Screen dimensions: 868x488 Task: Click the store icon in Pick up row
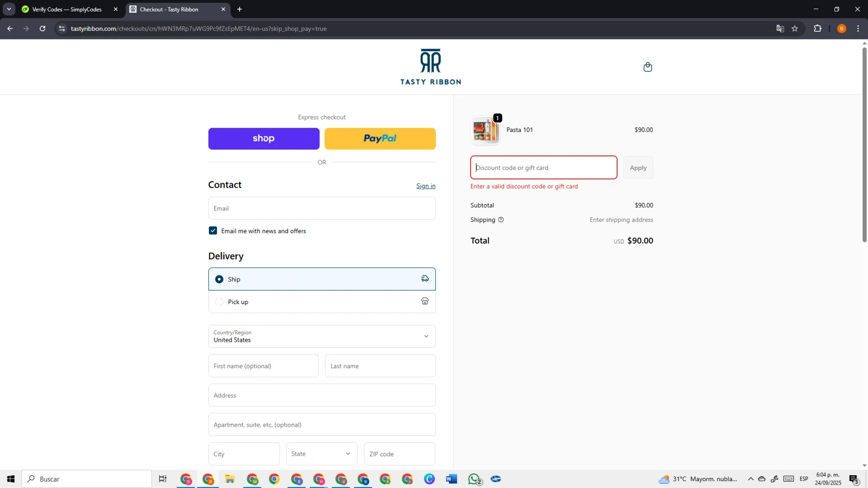point(425,301)
